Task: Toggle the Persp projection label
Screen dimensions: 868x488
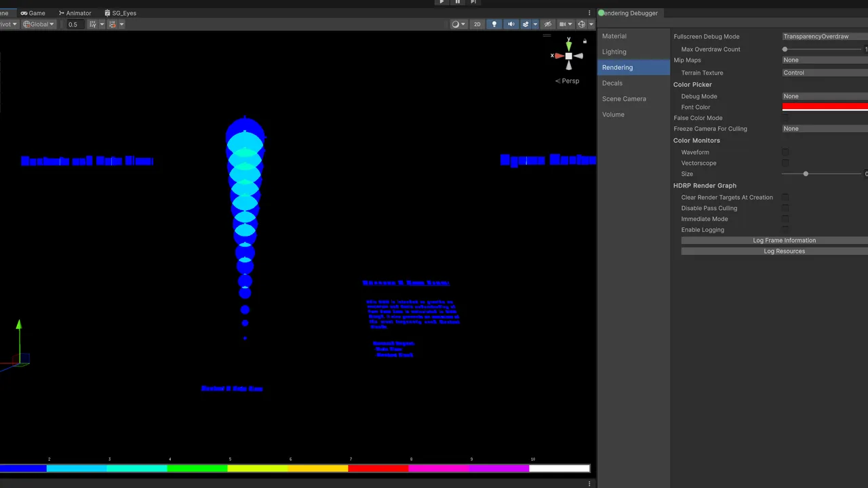Action: tap(567, 81)
